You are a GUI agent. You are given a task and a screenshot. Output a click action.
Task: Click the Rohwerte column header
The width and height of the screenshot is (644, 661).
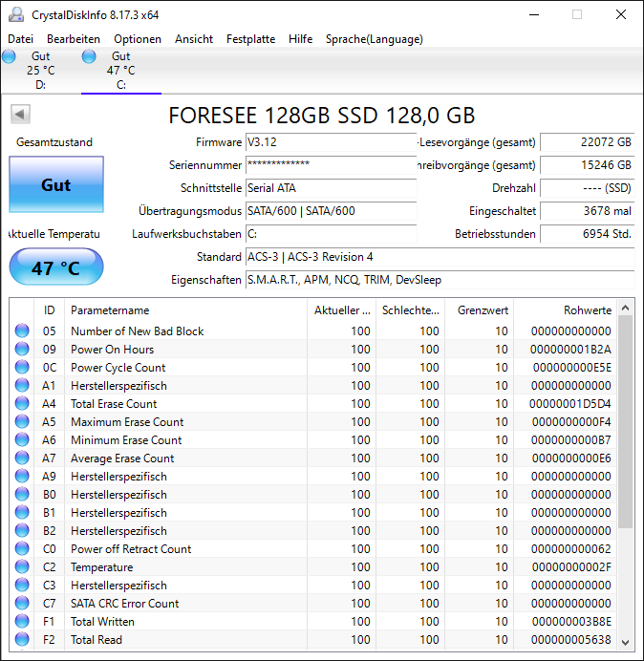(565, 310)
